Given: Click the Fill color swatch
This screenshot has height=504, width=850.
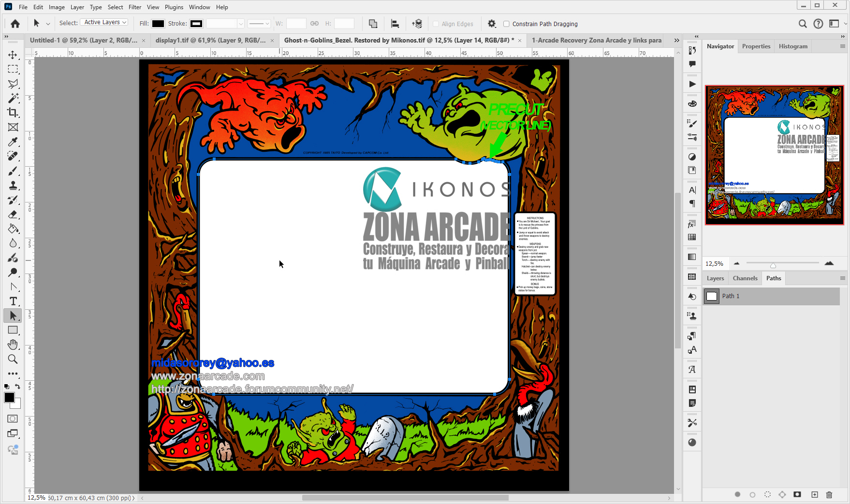Looking at the screenshot, I should click(158, 24).
